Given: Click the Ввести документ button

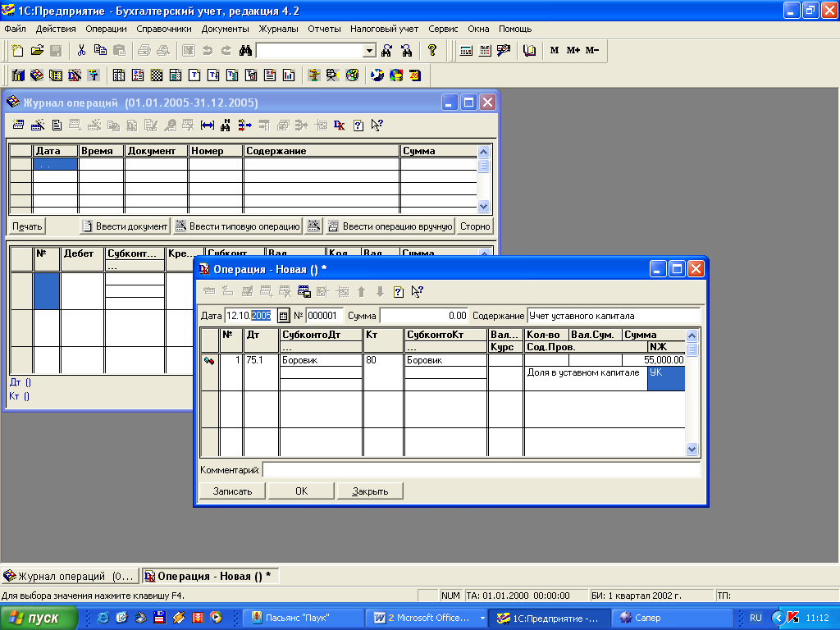Looking at the screenshot, I should 125,226.
